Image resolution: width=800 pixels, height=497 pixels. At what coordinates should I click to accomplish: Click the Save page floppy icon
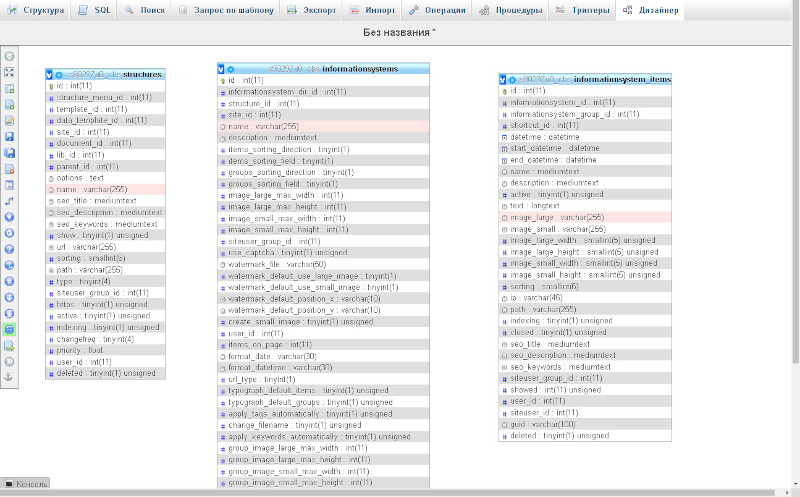(9, 137)
